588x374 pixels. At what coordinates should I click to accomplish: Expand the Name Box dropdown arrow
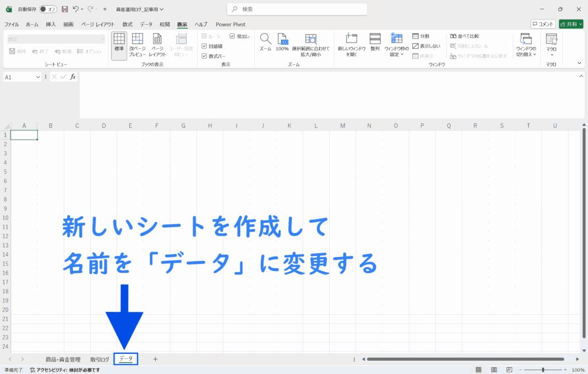[x=38, y=77]
